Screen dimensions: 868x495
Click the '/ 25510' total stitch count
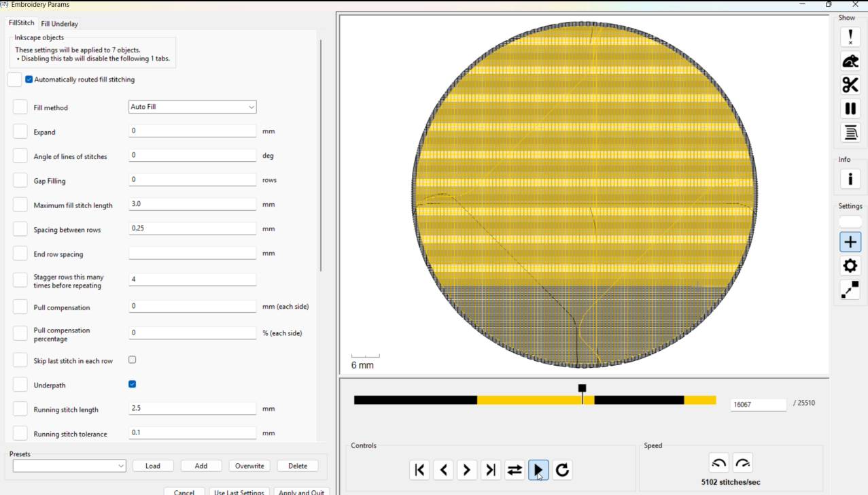coord(804,403)
